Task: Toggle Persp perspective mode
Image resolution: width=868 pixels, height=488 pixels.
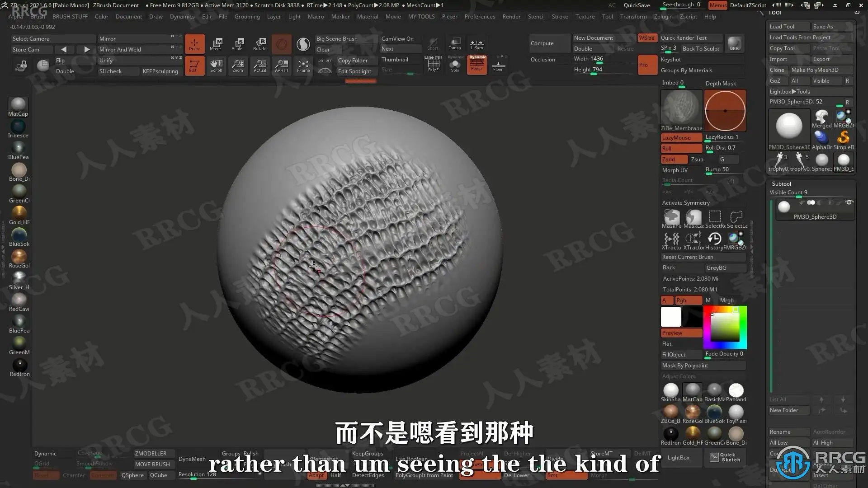Action: 476,65
